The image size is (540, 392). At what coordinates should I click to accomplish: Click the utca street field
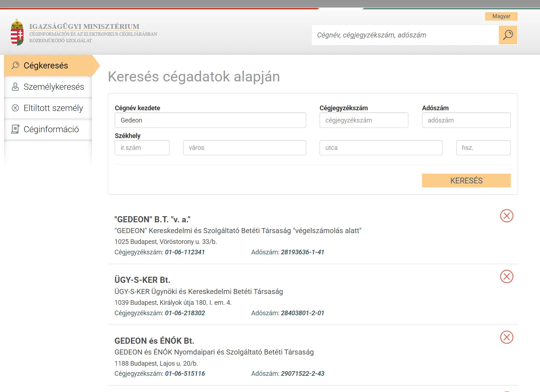[381, 148]
